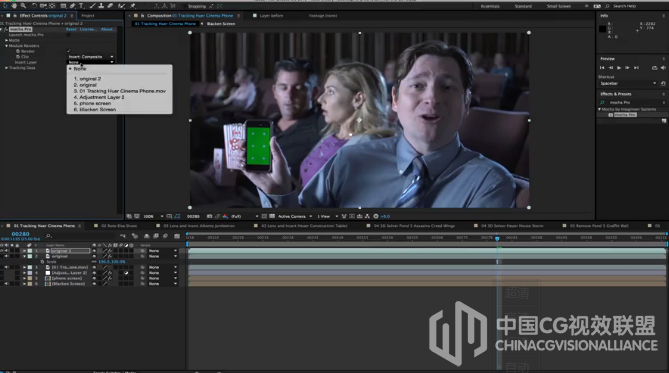Choose '1. original 2' from layer list
Viewport: 669px width, 373px height.
point(87,79)
